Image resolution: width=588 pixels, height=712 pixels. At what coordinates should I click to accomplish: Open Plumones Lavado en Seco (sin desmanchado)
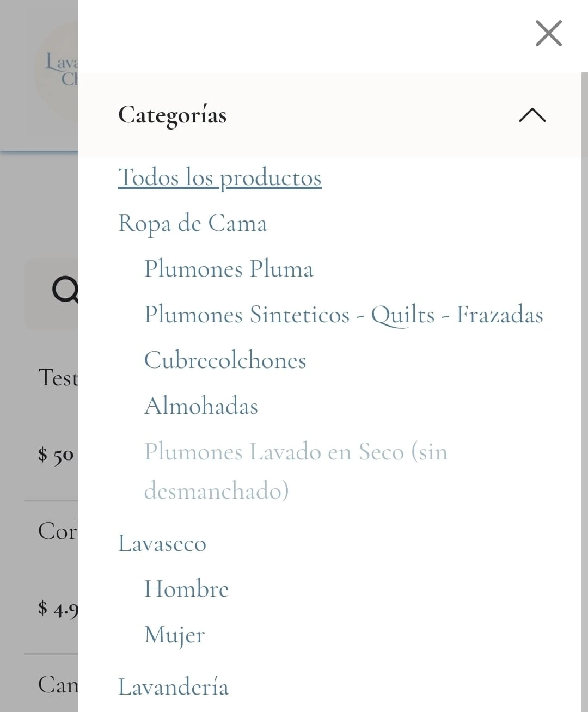point(295,471)
